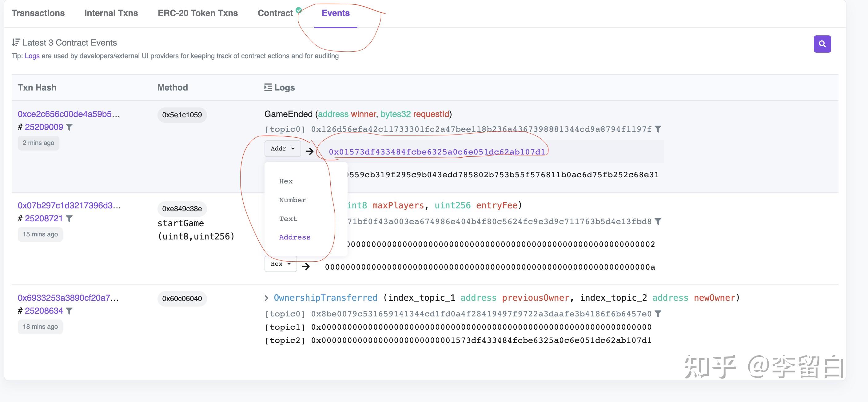Screen dimensions: 868x402
Task: Open winner address 0x01573df433484f link
Action: [x=437, y=152]
